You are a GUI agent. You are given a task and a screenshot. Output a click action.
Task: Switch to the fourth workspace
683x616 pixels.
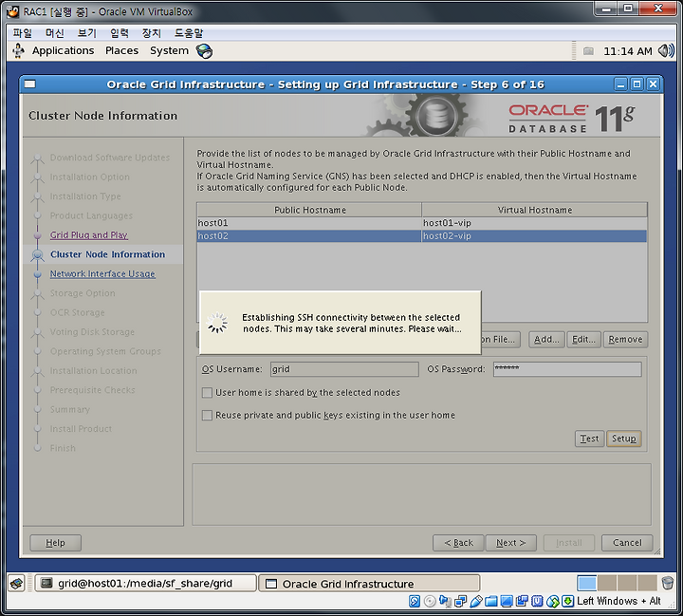pyautogui.click(x=647, y=583)
